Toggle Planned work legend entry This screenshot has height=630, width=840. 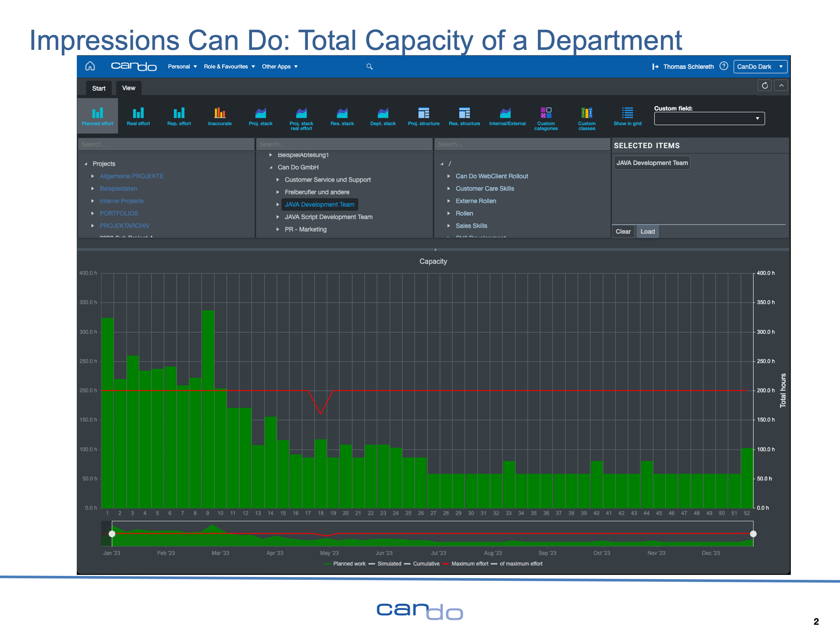click(x=345, y=564)
